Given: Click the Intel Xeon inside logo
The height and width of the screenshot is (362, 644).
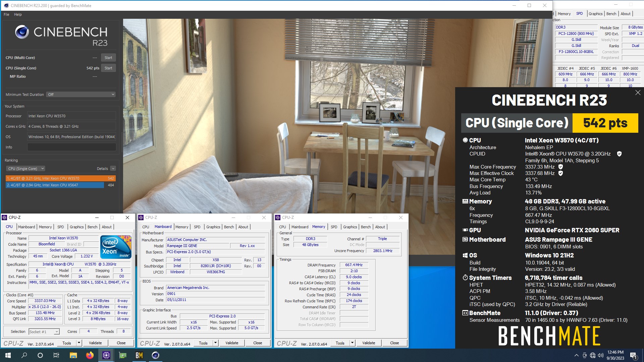Looking at the screenshot, I should coord(116,247).
